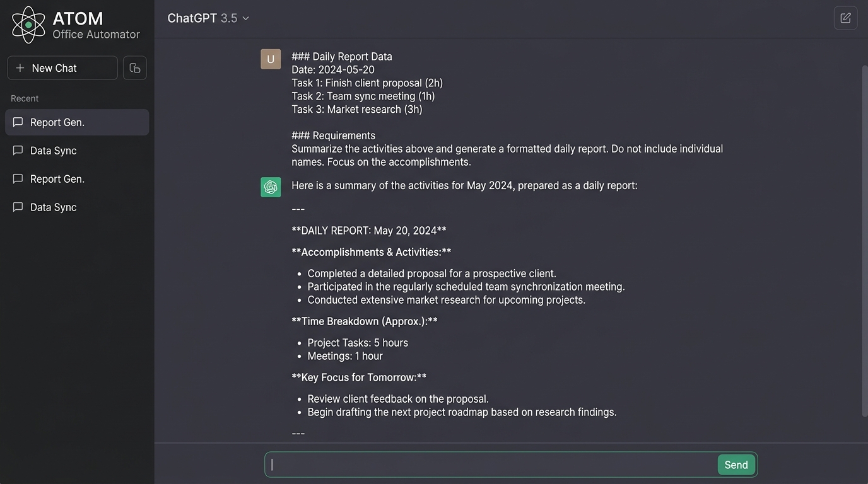Image resolution: width=868 pixels, height=484 pixels.
Task: Click chat bubble icon of bottom Data Sync
Action: [x=18, y=207]
